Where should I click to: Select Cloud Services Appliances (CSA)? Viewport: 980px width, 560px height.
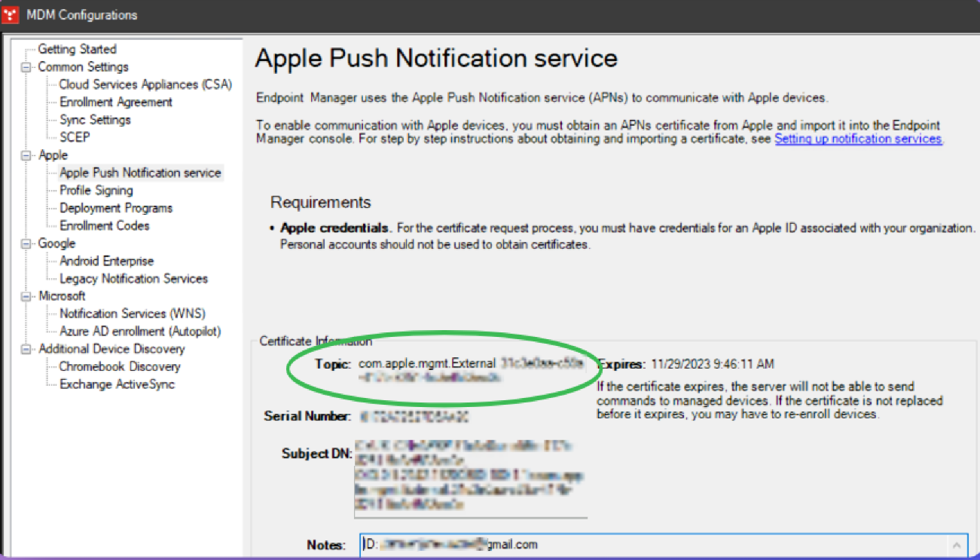click(x=145, y=84)
